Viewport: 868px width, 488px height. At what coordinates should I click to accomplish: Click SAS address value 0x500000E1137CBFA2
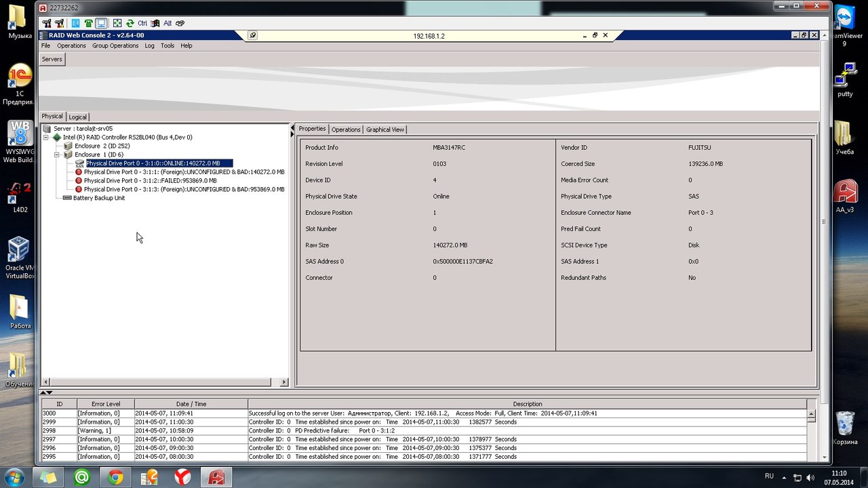pos(462,261)
